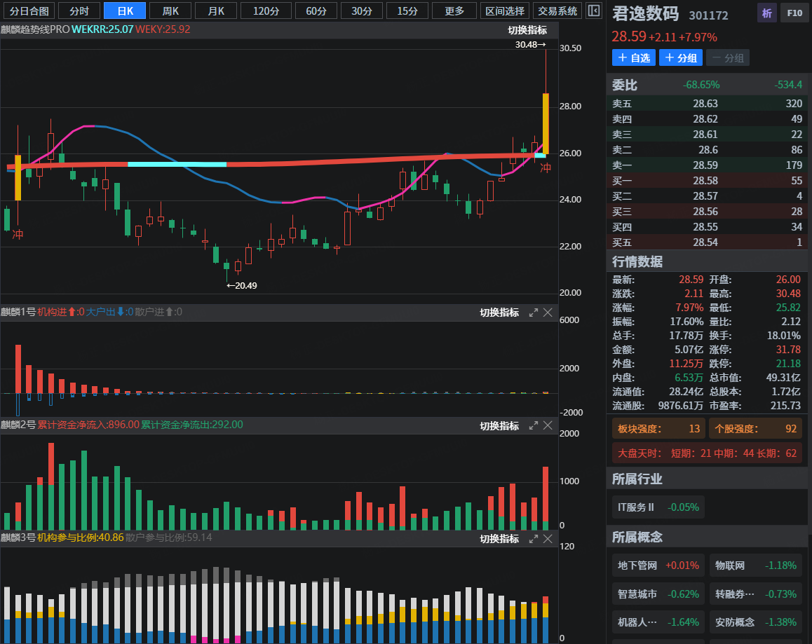Maximize the 麒麟2号 indicator panel
This screenshot has width=812, height=644.
pos(533,425)
